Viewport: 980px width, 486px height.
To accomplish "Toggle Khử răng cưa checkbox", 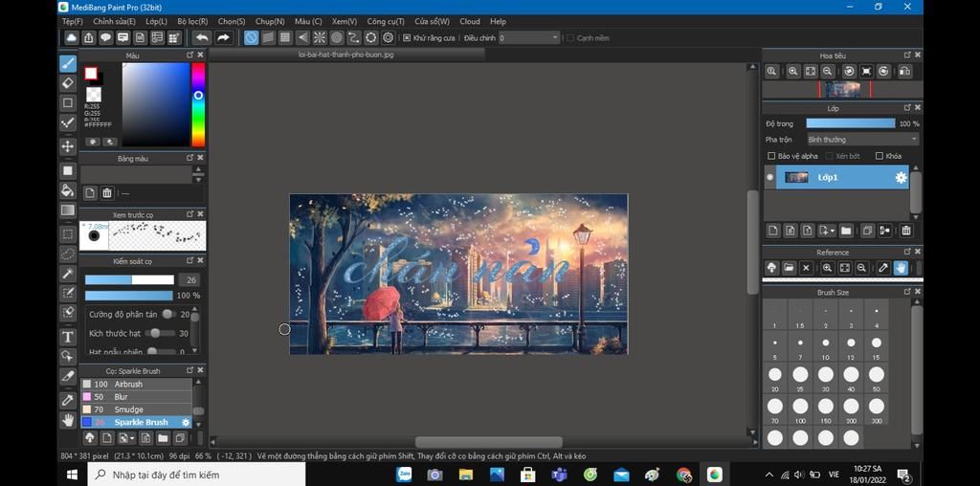I will pos(406,38).
